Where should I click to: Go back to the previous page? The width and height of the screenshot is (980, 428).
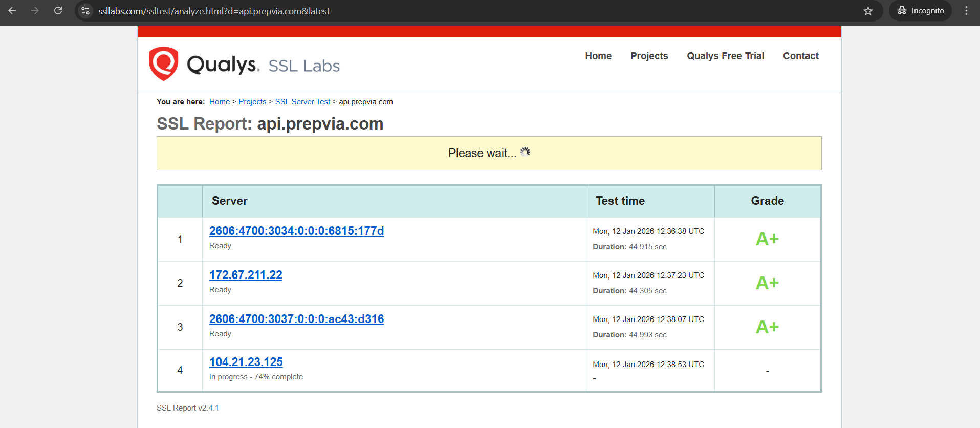pyautogui.click(x=12, y=11)
